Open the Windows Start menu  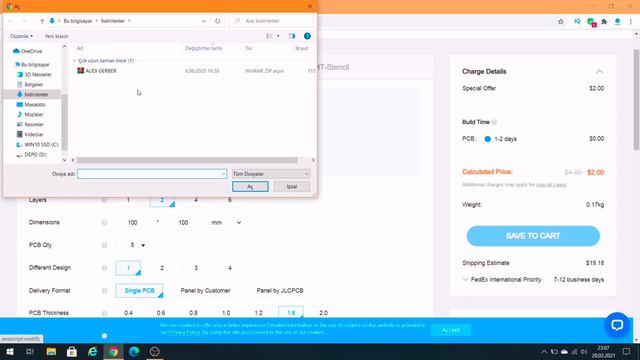10,351
